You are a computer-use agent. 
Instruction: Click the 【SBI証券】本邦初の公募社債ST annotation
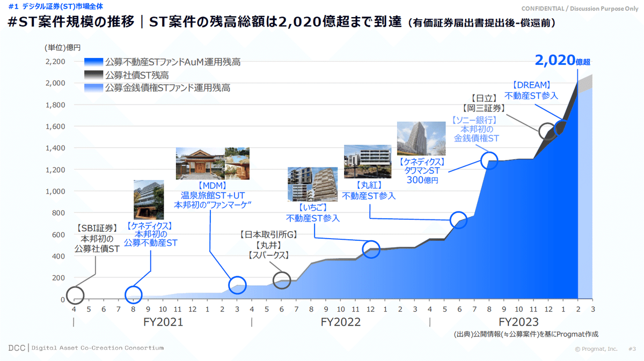click(x=97, y=239)
